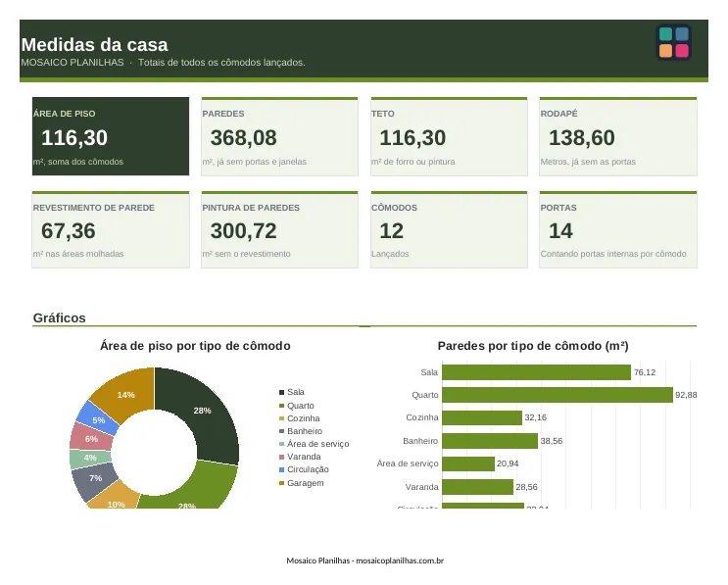Click the Cozinha legend color swatch
This screenshot has height=585, width=728.
pos(281,418)
